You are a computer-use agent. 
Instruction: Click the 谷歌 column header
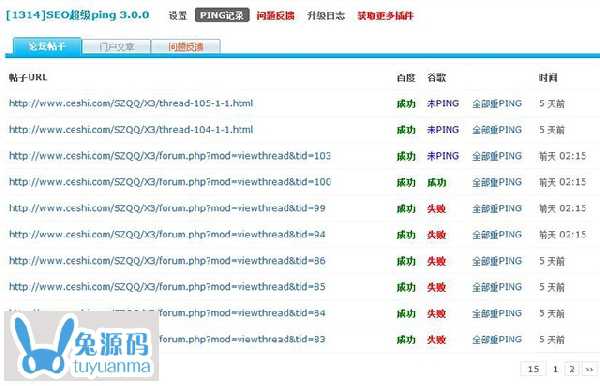click(x=437, y=78)
